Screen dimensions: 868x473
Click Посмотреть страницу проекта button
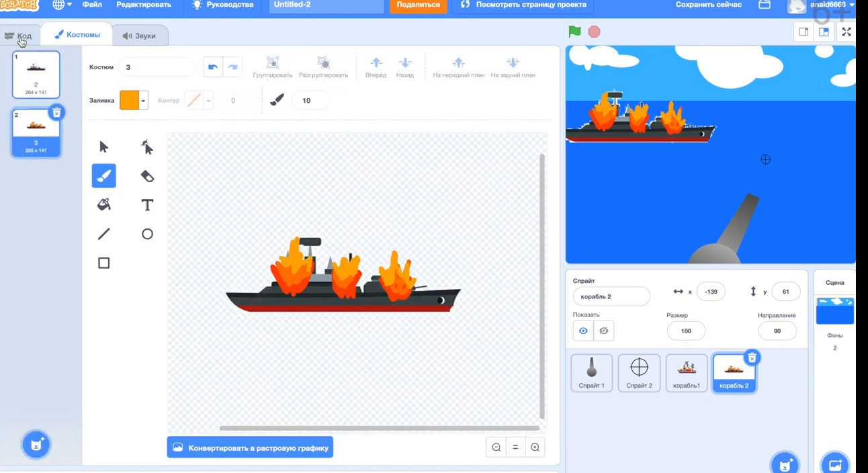pyautogui.click(x=523, y=5)
